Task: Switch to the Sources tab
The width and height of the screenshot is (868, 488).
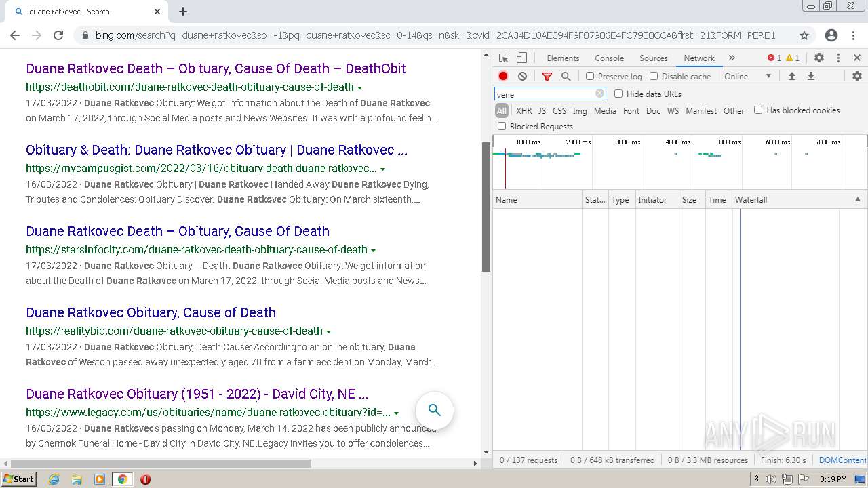Action: [654, 58]
